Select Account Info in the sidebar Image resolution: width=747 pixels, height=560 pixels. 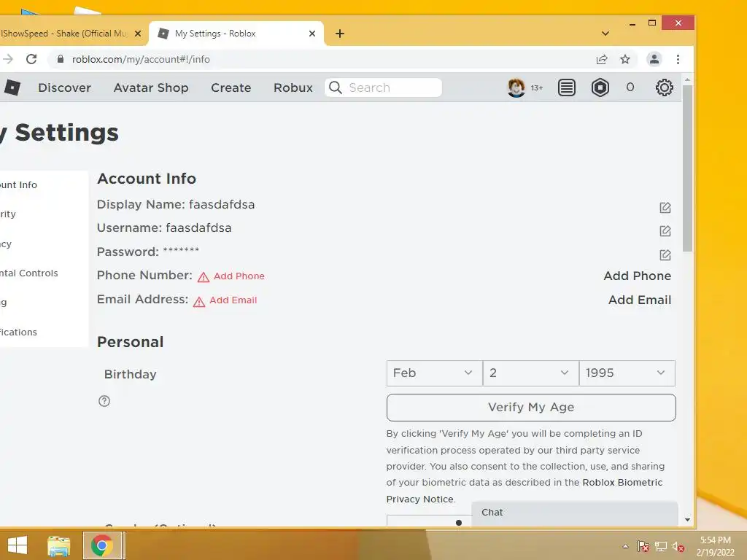point(43,184)
